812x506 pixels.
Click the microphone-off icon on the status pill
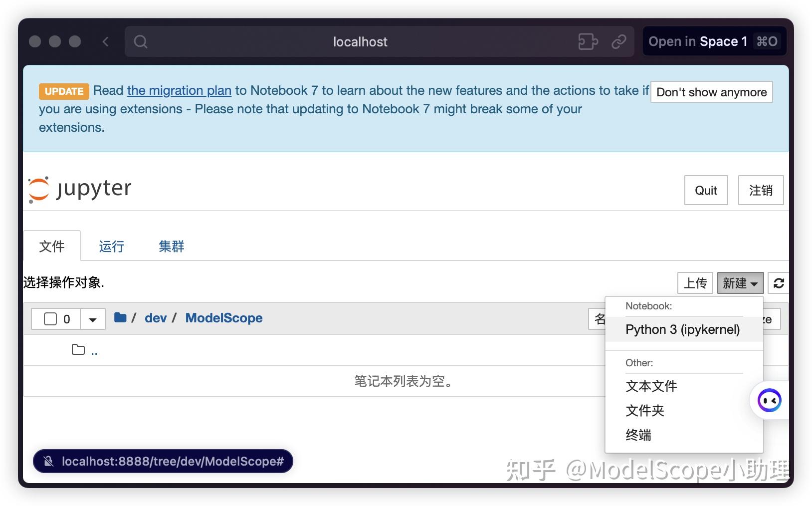coord(48,461)
